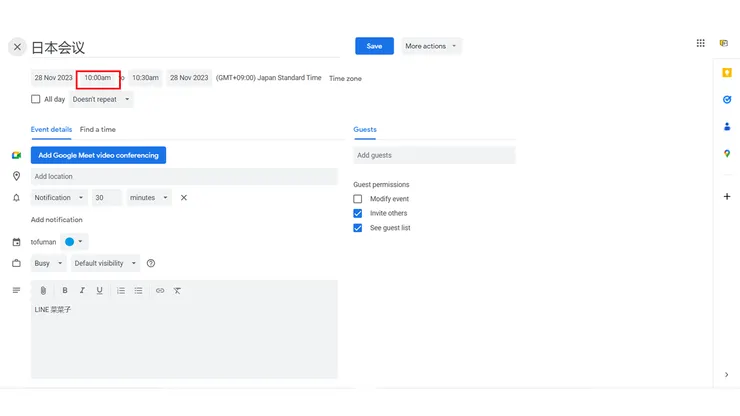
Task: Hide side panel with chevron arrow
Action: click(726, 374)
